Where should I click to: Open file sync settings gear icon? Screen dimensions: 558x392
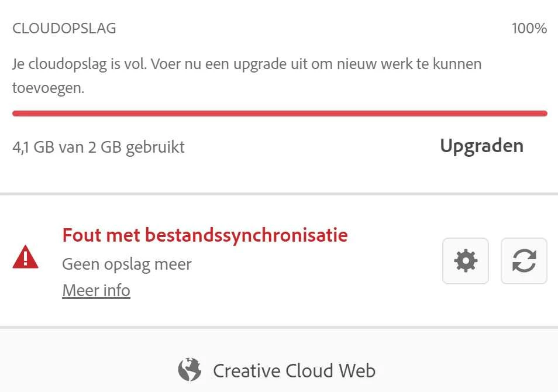coord(465,261)
